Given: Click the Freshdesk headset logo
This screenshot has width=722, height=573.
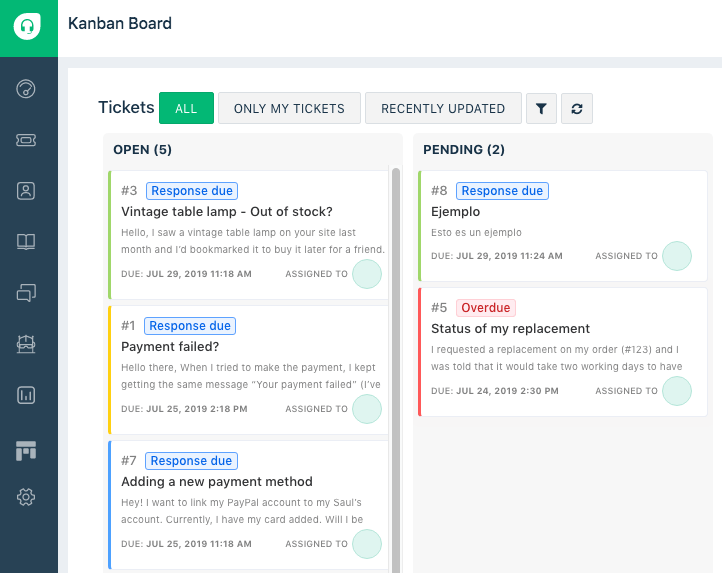Looking at the screenshot, I should click(x=28, y=27).
